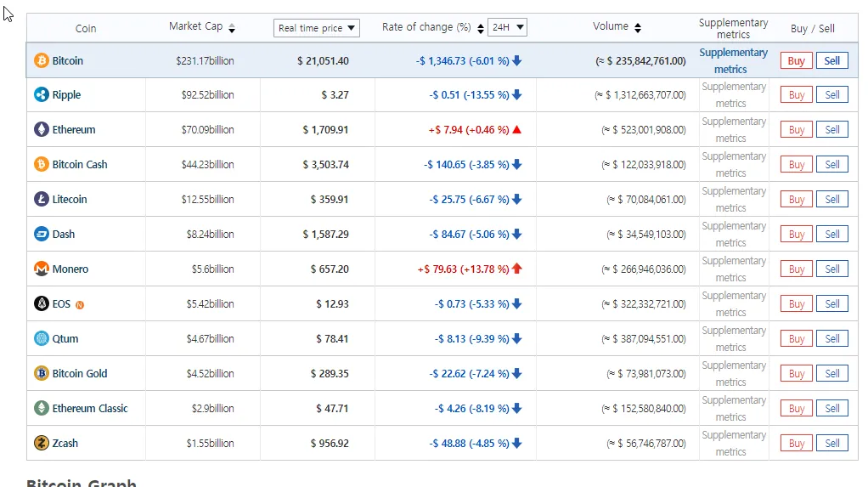The image size is (868, 487).
Task: Sell Monero
Action: coord(832,269)
